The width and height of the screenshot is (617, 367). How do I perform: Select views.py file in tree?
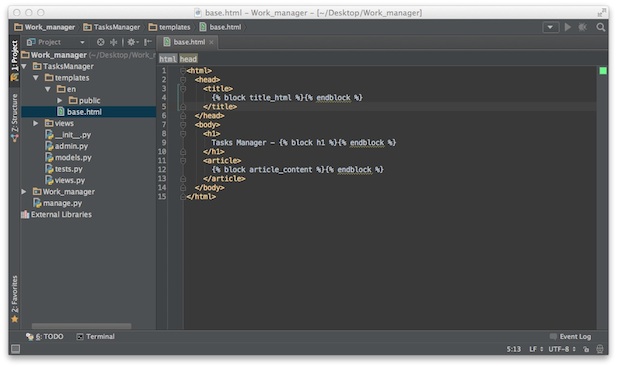65,181
